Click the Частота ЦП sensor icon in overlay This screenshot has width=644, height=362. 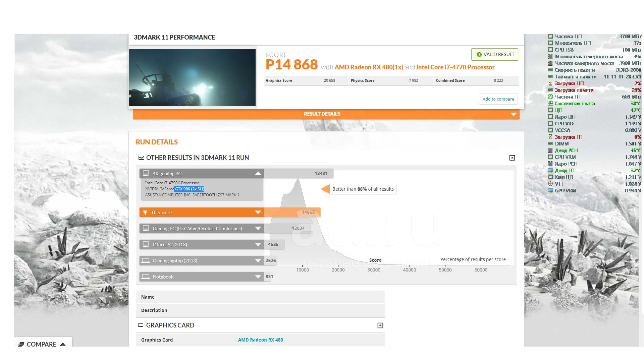550,36
